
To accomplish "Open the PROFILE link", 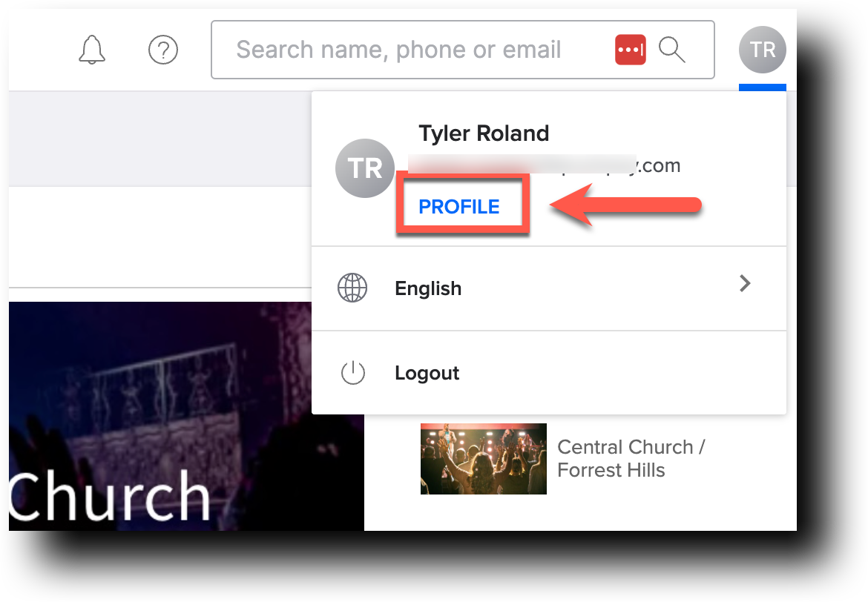I will coord(457,207).
